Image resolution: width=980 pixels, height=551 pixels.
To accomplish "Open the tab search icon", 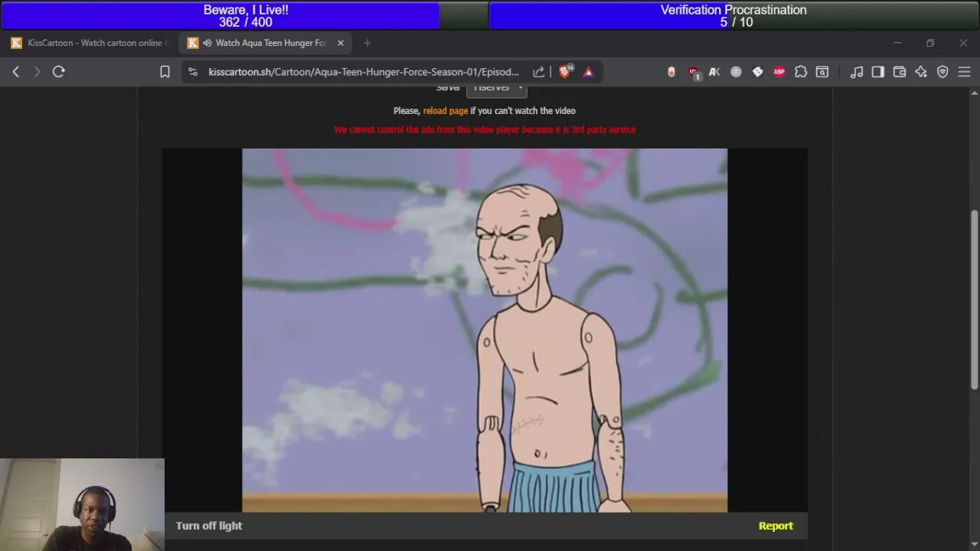I will (822, 72).
